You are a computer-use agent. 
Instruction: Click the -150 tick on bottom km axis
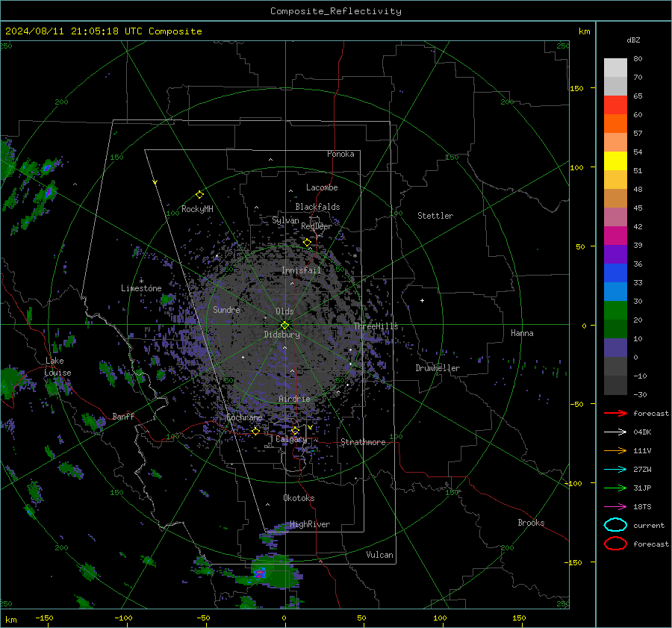click(x=44, y=618)
